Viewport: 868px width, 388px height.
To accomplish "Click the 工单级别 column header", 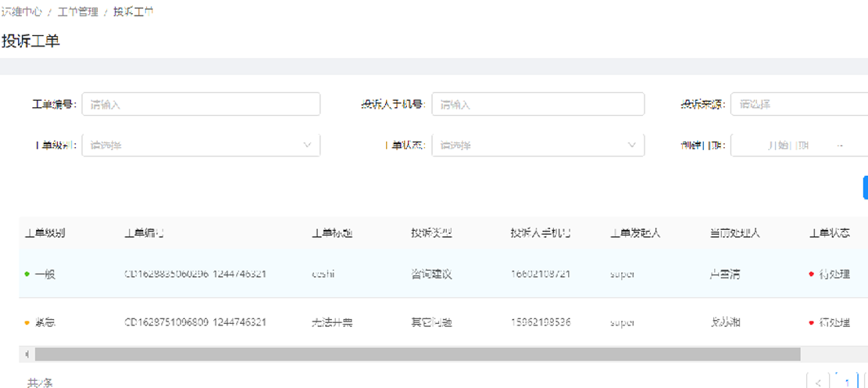I will click(45, 233).
